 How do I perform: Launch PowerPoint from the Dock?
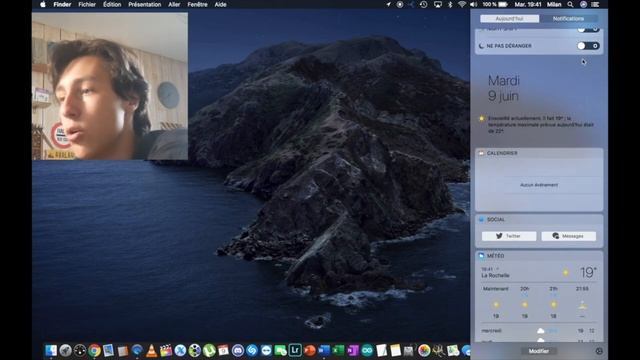tap(309, 350)
